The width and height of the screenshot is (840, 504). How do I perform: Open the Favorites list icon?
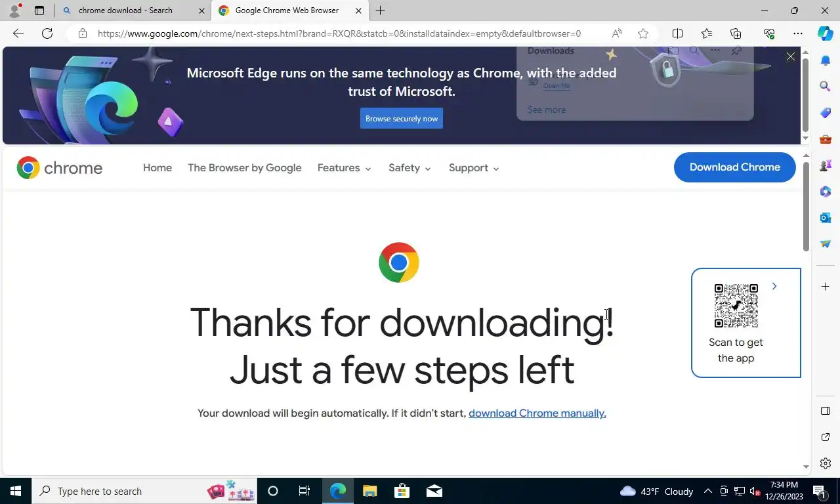[x=706, y=33]
